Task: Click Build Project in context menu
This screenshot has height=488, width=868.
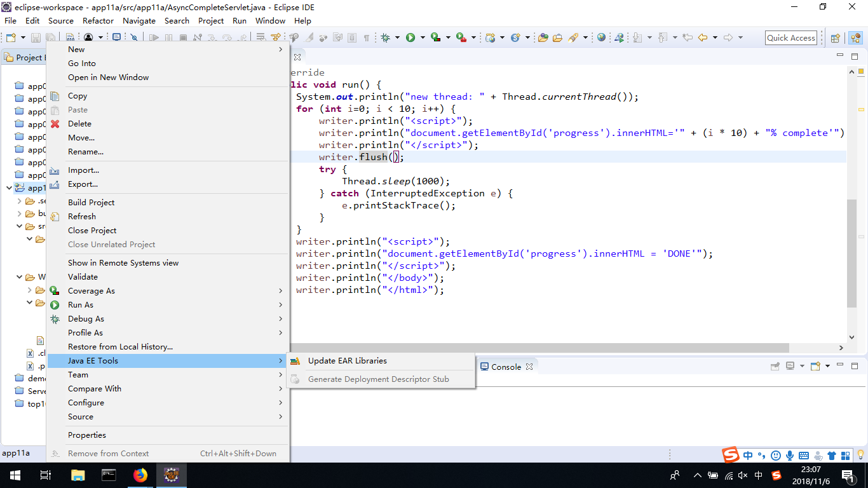Action: [x=168, y=202]
